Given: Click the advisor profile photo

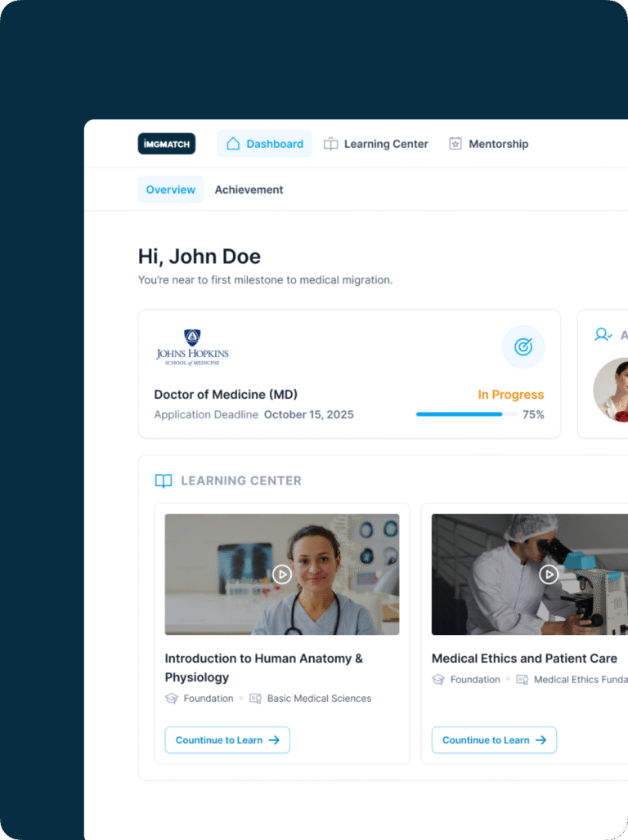Looking at the screenshot, I should pyautogui.click(x=612, y=390).
